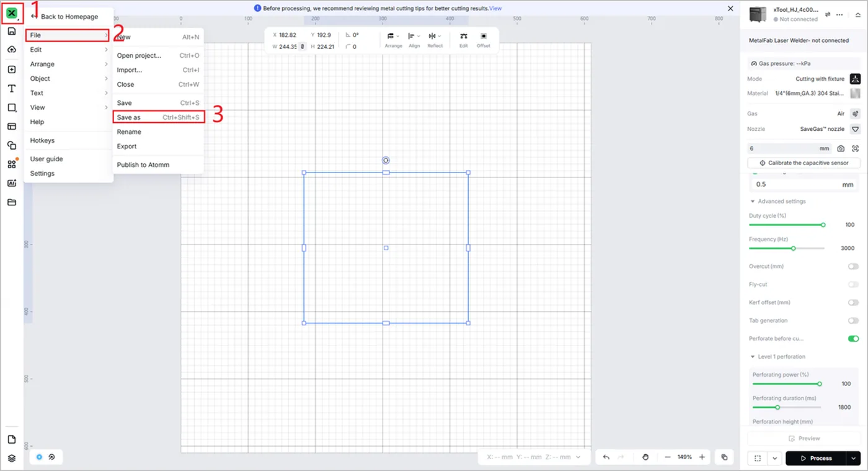868x471 pixels.
Task: Click Publish to Atomm menu entry
Action: coord(158,165)
